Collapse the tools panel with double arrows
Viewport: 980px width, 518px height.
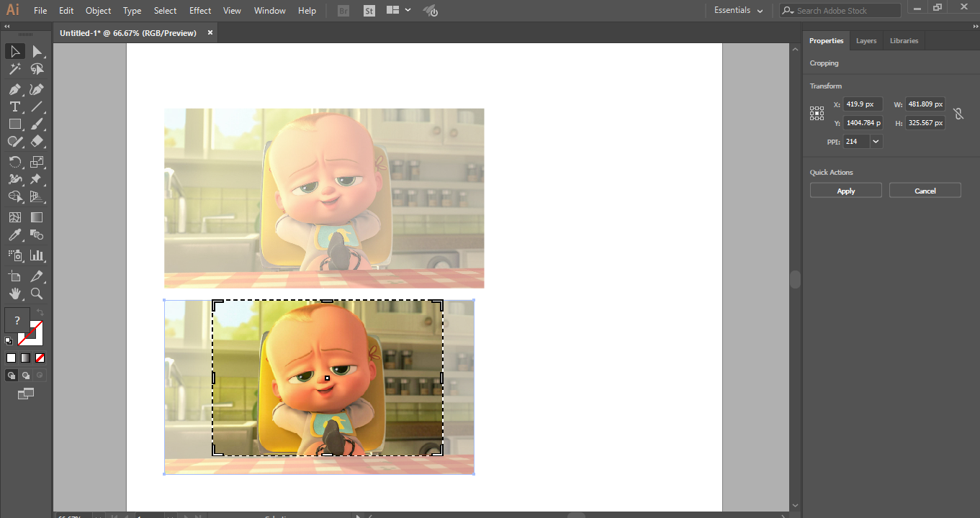point(7,27)
